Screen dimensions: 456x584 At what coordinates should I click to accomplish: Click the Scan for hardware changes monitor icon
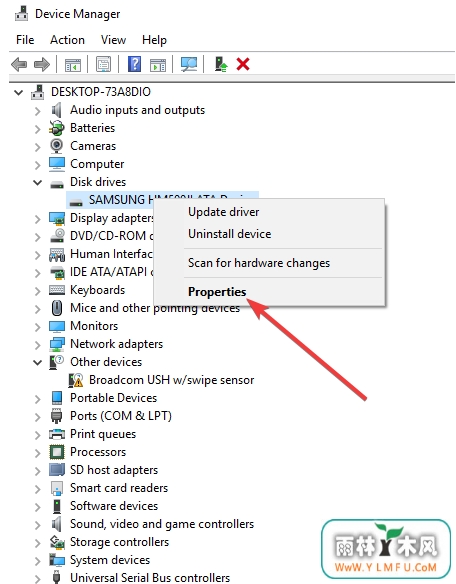coord(189,64)
